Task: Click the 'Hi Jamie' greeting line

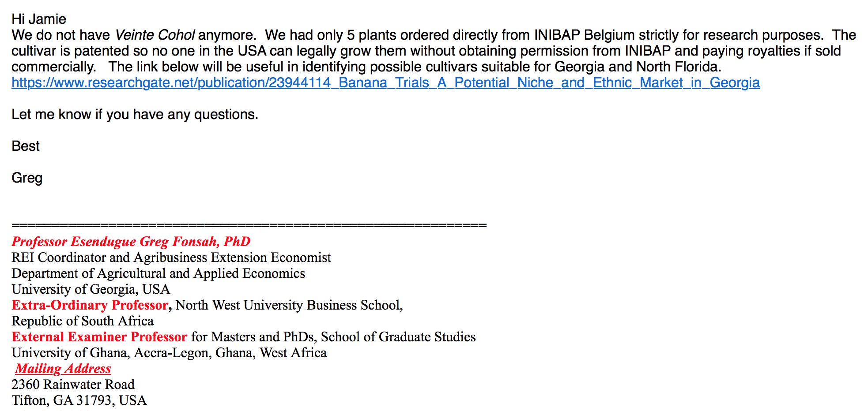Action: [x=39, y=19]
